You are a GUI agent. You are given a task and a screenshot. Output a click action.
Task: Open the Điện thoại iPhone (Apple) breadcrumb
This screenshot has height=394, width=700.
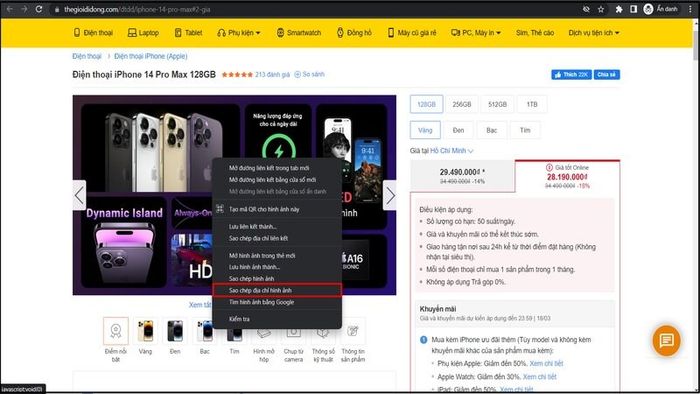coord(150,56)
